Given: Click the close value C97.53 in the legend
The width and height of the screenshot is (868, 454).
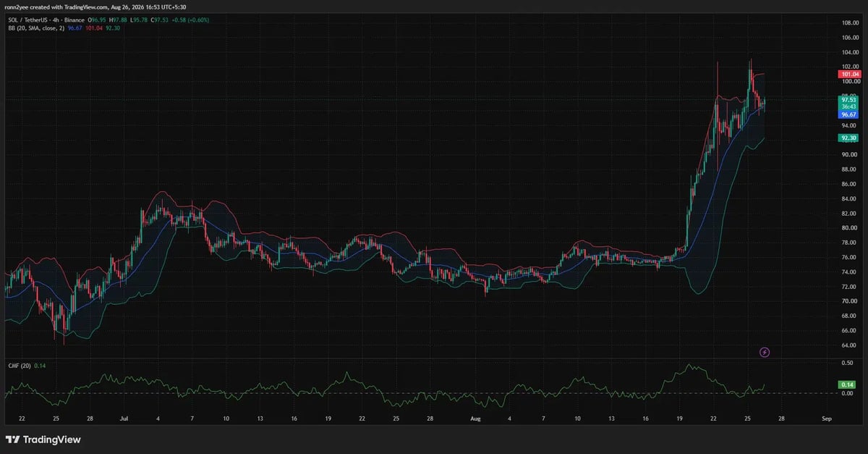Looking at the screenshot, I should coord(160,20).
